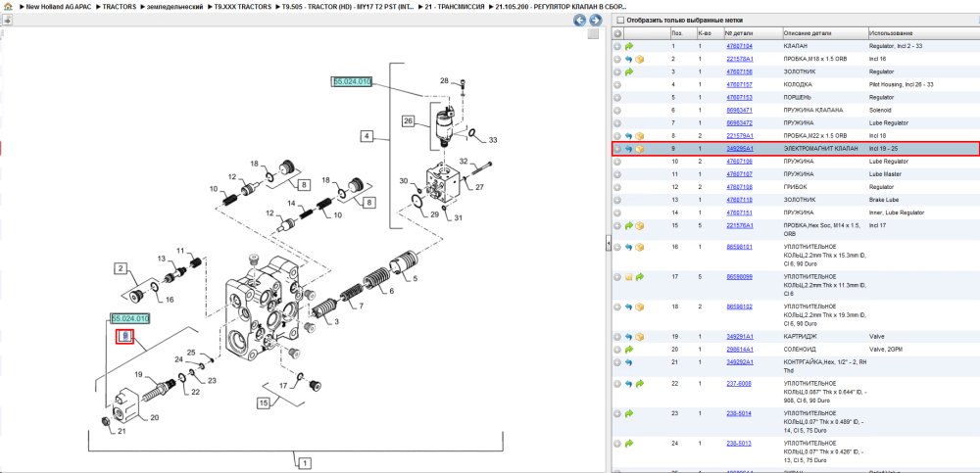Select callout 9 highlighted in diagram
This screenshot has width=980, height=473.
(125, 336)
